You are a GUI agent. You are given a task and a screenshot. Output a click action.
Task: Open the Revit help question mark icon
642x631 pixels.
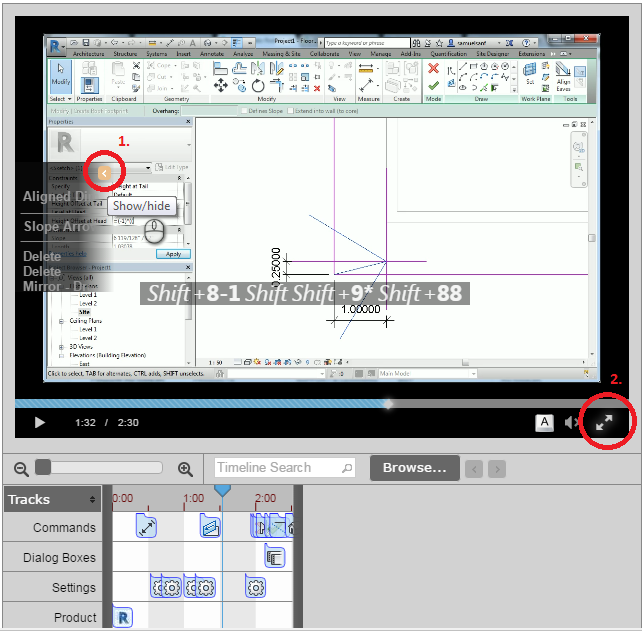pos(527,43)
